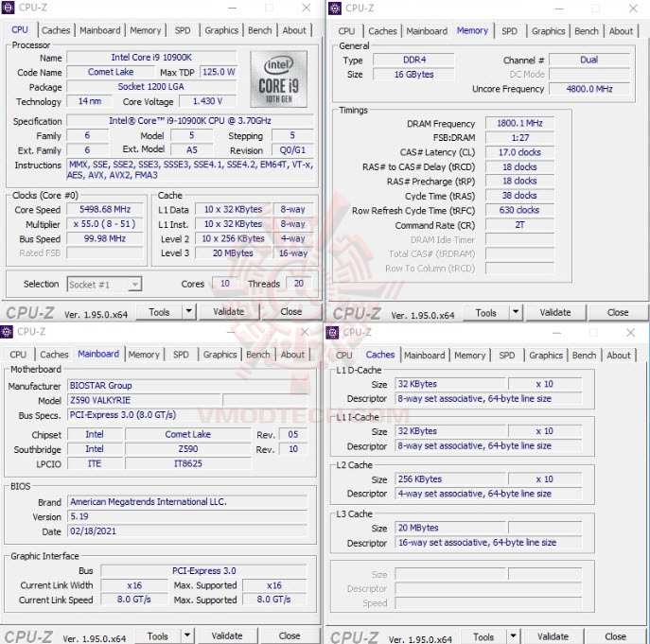The image size is (650, 644).
Task: Open Tools dropdown arrow in Caches window
Action: (513, 635)
